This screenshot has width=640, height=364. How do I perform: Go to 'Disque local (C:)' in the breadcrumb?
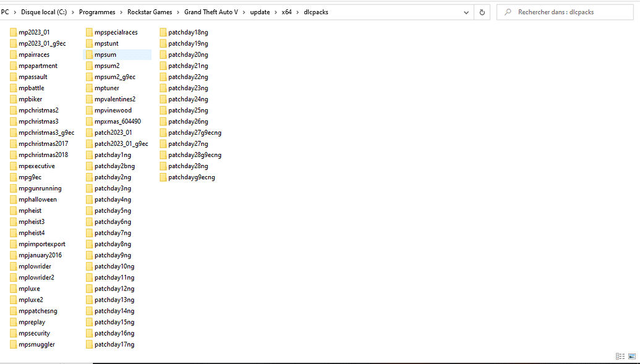pos(44,12)
